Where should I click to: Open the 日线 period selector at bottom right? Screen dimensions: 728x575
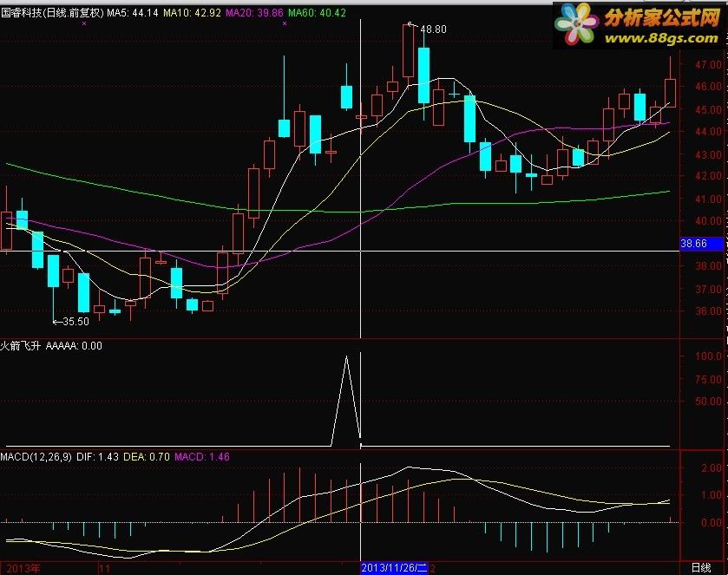(x=701, y=567)
